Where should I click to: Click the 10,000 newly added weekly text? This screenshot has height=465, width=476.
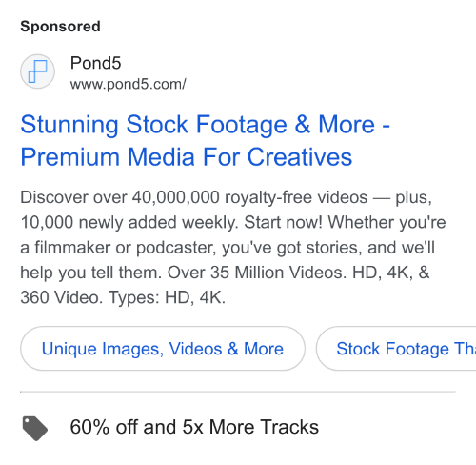click(129, 222)
